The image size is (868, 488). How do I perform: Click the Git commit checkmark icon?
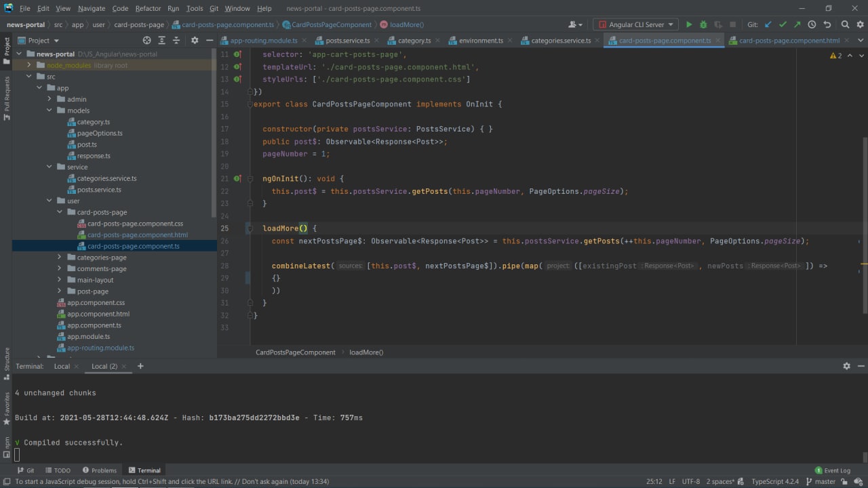click(x=783, y=24)
